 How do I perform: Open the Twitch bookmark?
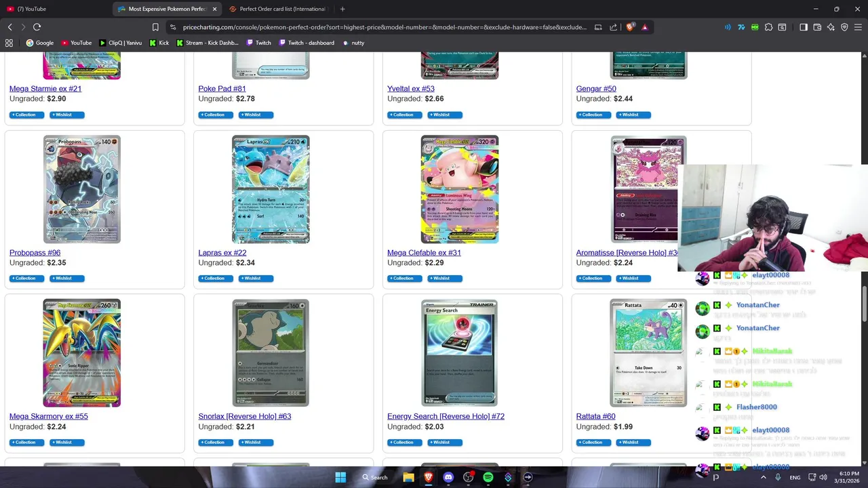click(x=258, y=43)
